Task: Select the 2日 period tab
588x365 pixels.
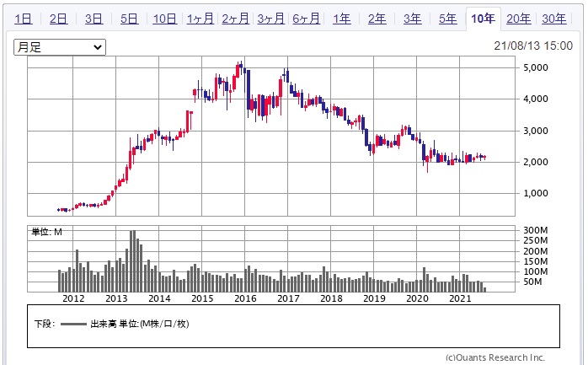Action: [58, 19]
